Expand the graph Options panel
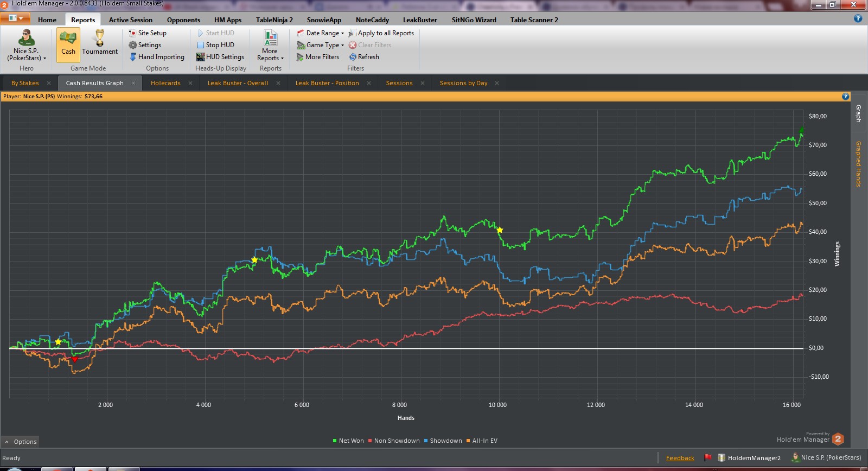 click(21, 442)
